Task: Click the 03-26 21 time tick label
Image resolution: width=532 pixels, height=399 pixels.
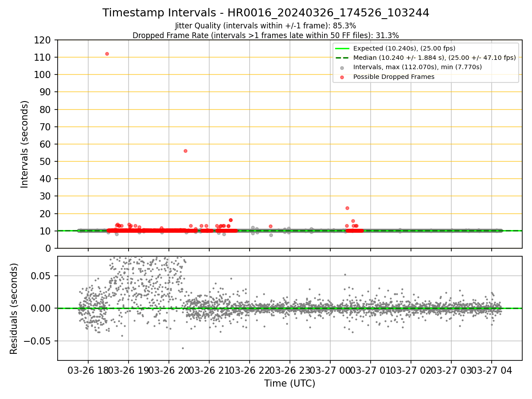Action: pyautogui.click(x=209, y=370)
